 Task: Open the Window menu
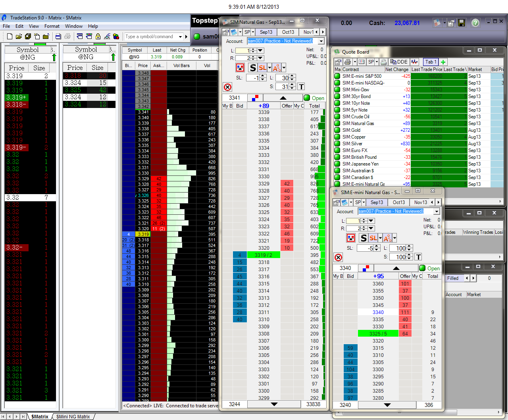coord(74,26)
